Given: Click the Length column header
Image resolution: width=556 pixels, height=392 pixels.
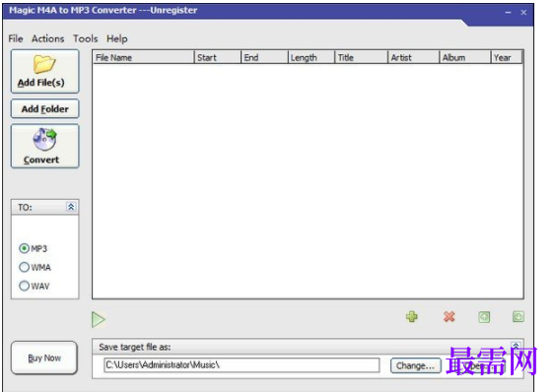Looking at the screenshot, I should [312, 57].
